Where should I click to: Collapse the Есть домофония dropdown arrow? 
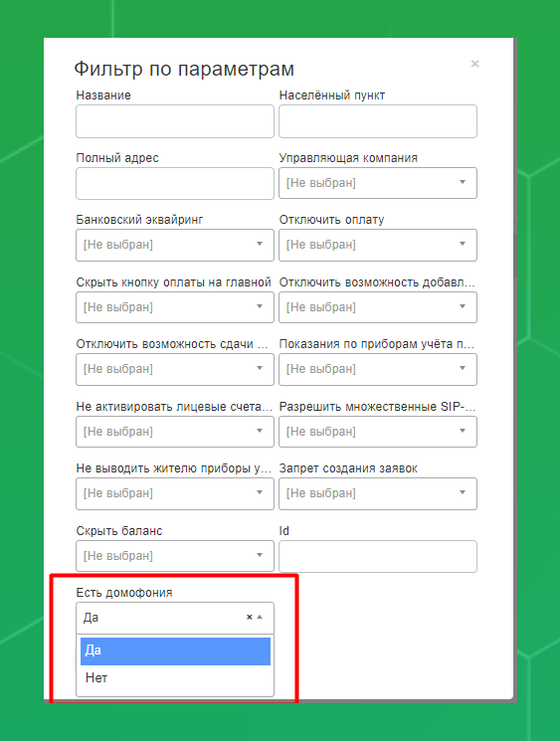260,618
